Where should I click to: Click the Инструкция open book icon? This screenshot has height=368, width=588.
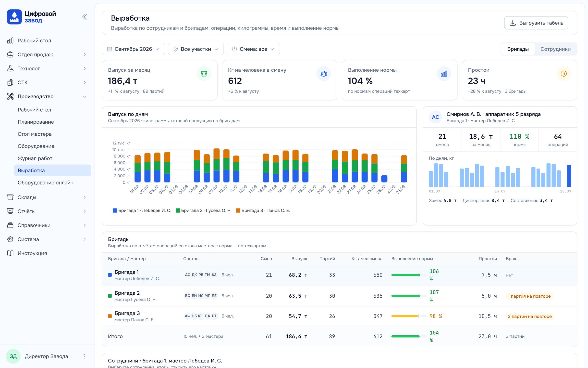click(x=10, y=253)
